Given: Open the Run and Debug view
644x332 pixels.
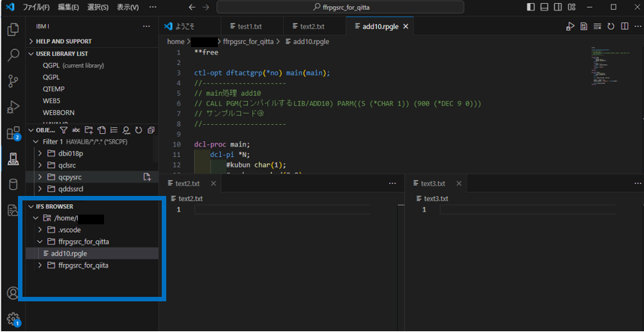Looking at the screenshot, I should 13,108.
